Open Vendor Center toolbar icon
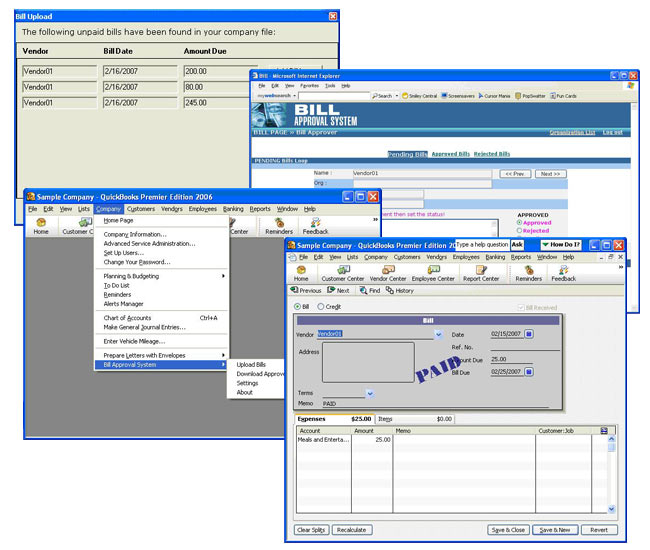The image size is (650, 550). [x=388, y=274]
